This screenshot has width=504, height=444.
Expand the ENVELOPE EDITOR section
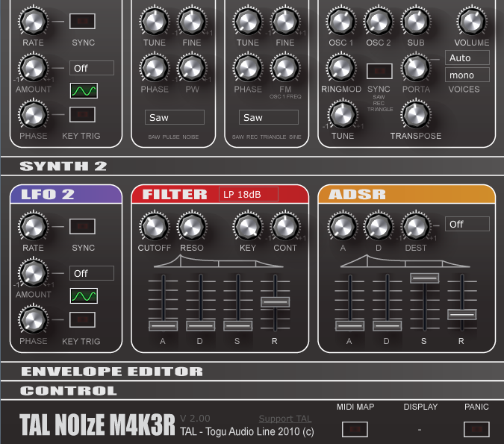tap(252, 372)
